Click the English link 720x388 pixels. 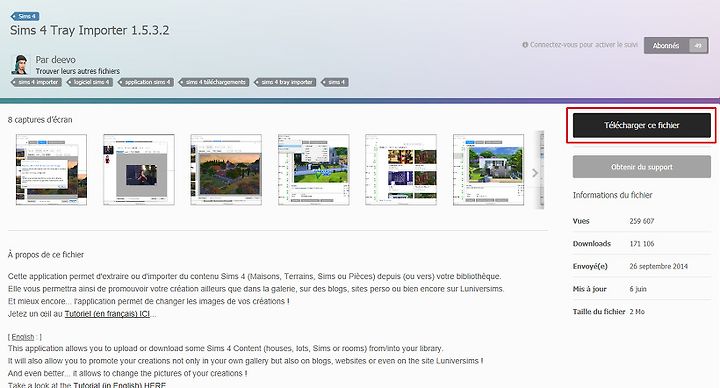click(x=22, y=337)
